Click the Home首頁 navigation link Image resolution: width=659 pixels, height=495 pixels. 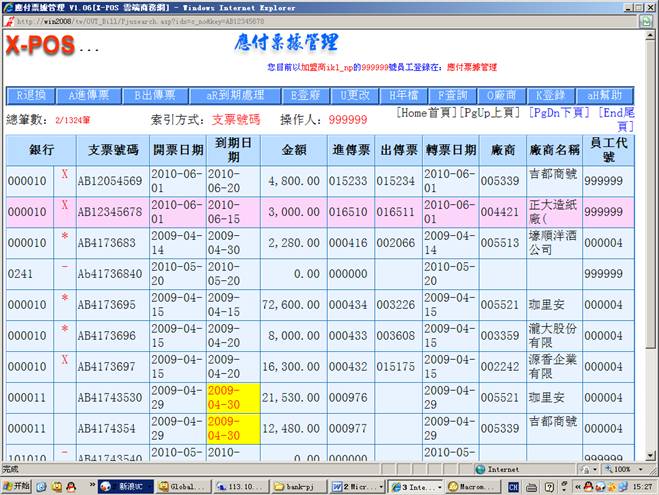coord(427,113)
